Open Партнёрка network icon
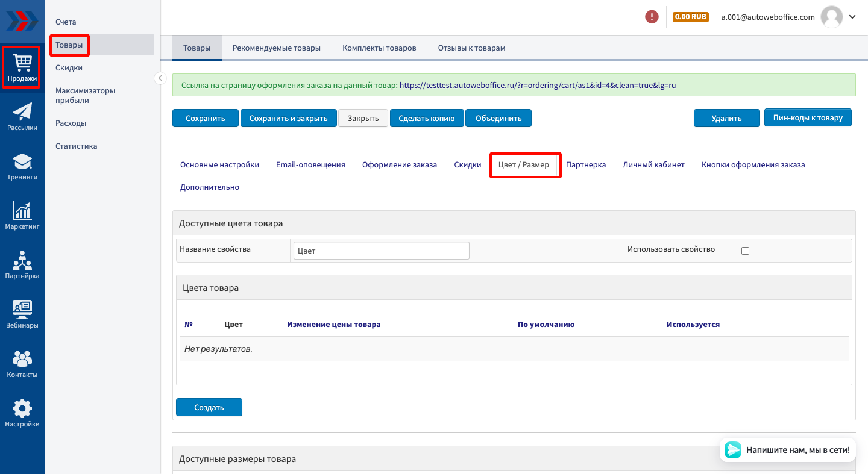The image size is (868, 474). click(x=22, y=265)
